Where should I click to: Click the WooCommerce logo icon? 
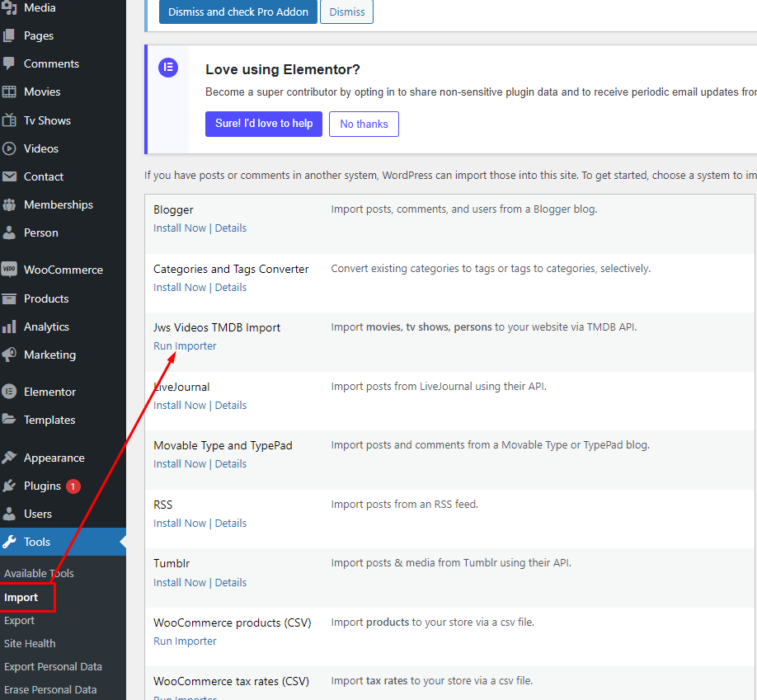click(x=9, y=269)
